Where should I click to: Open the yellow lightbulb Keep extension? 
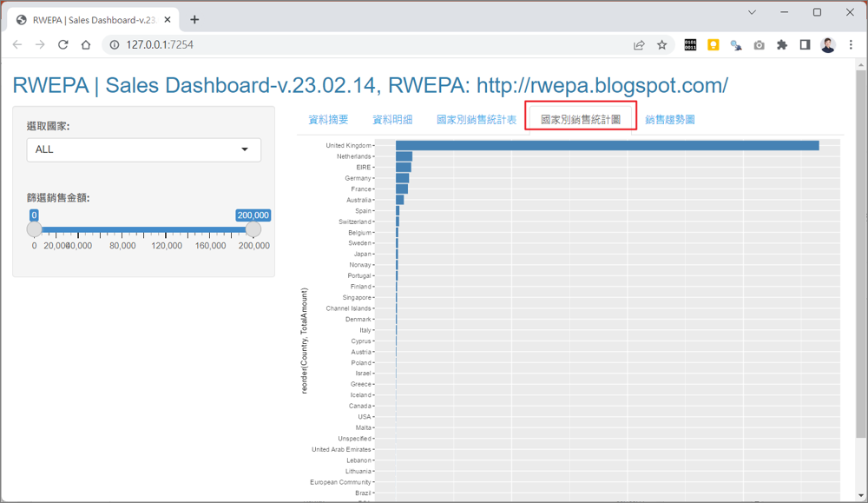tap(713, 45)
